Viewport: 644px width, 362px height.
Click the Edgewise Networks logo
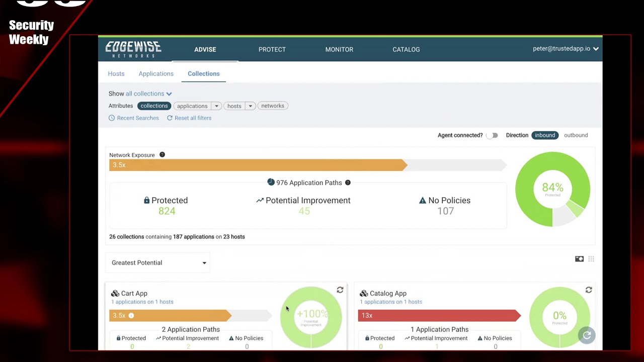(133, 49)
